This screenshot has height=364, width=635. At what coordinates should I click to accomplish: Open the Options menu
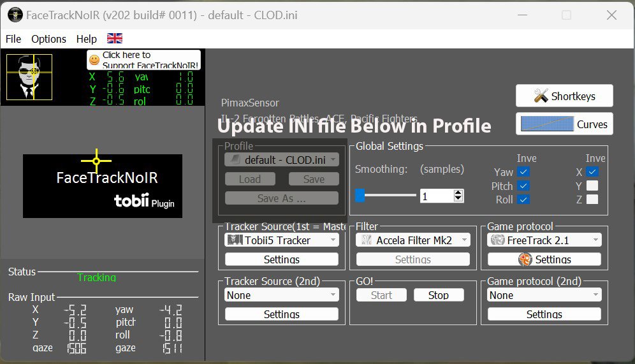click(x=48, y=39)
